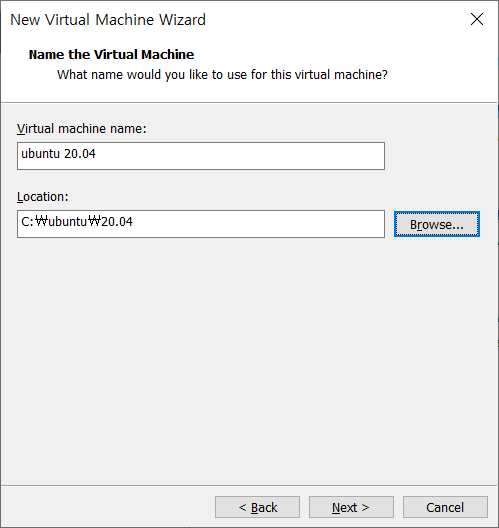Viewport: 499px width, 528px height.
Task: Click the Location path input field
Action: 201,224
